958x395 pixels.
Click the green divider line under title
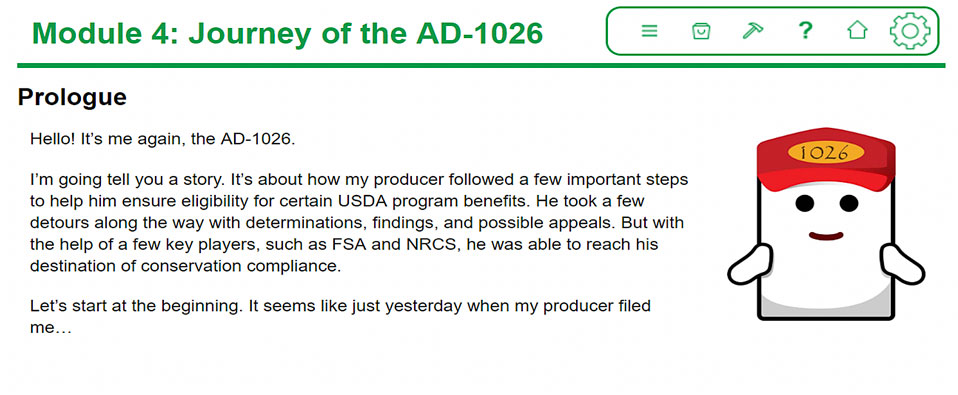click(x=481, y=65)
